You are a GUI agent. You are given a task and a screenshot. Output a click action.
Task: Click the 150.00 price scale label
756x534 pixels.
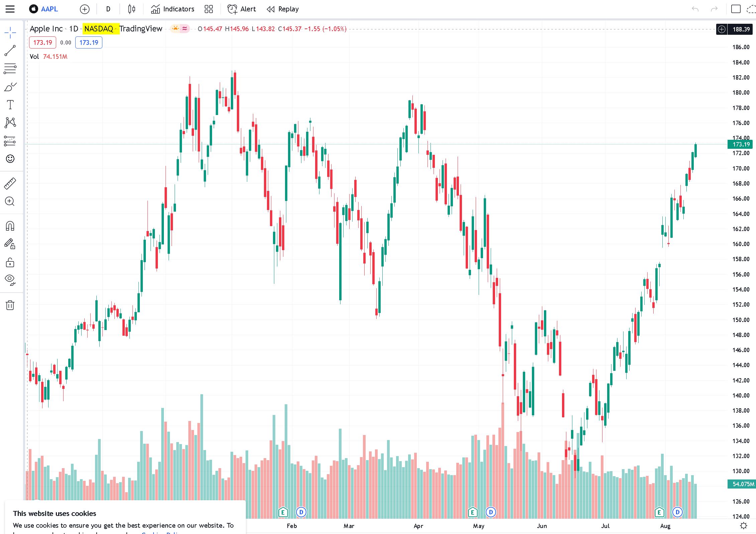click(x=741, y=320)
